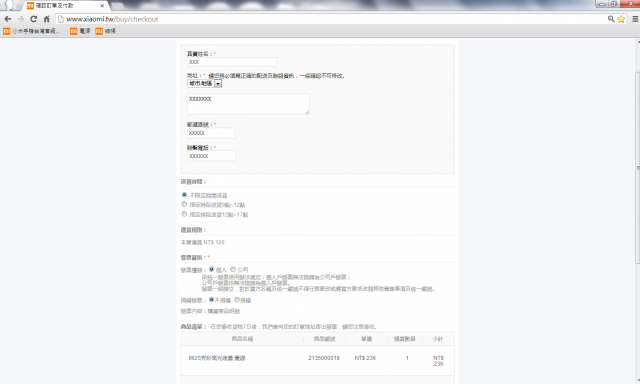Focus the address bar showing www.xiaomi.tw/buy/checkout
640x384 pixels.
tap(331, 19)
